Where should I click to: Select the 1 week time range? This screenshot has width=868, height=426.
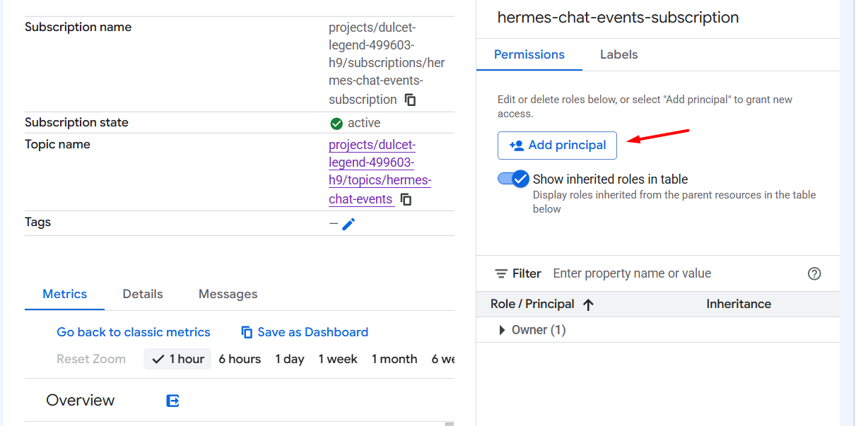pos(338,359)
